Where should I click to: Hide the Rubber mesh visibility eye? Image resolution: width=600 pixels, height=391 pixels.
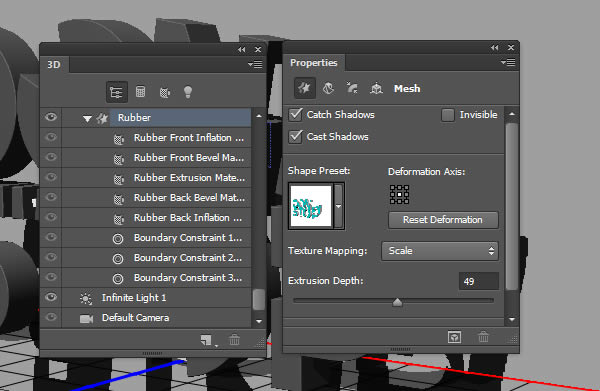pyautogui.click(x=51, y=117)
